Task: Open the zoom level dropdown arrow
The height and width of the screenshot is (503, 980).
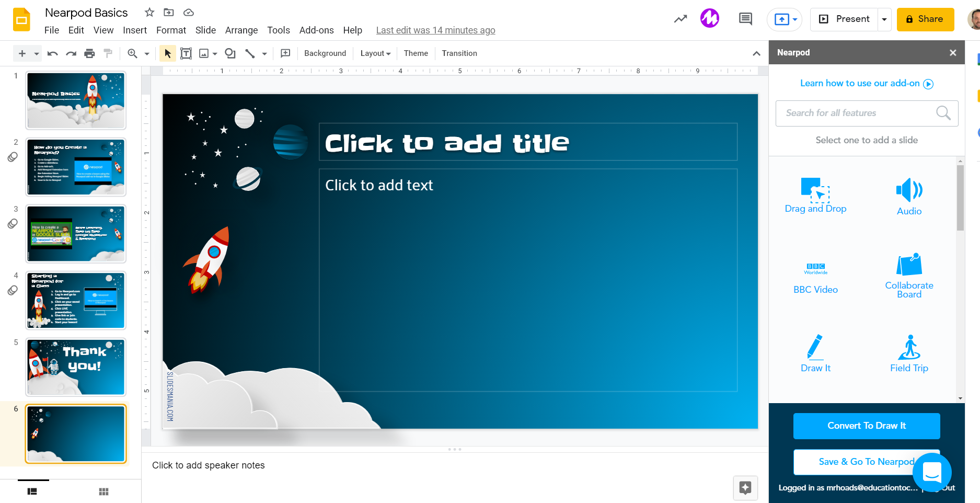Action: point(147,54)
